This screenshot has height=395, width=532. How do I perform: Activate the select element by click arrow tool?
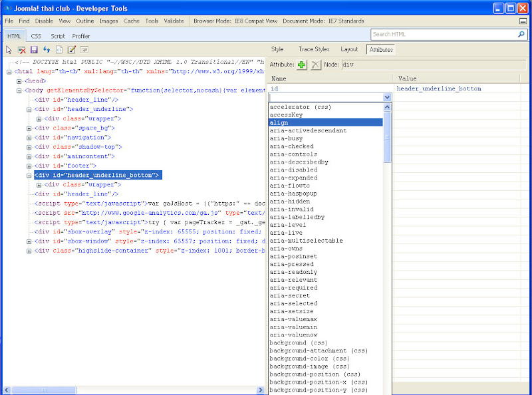click(x=9, y=50)
